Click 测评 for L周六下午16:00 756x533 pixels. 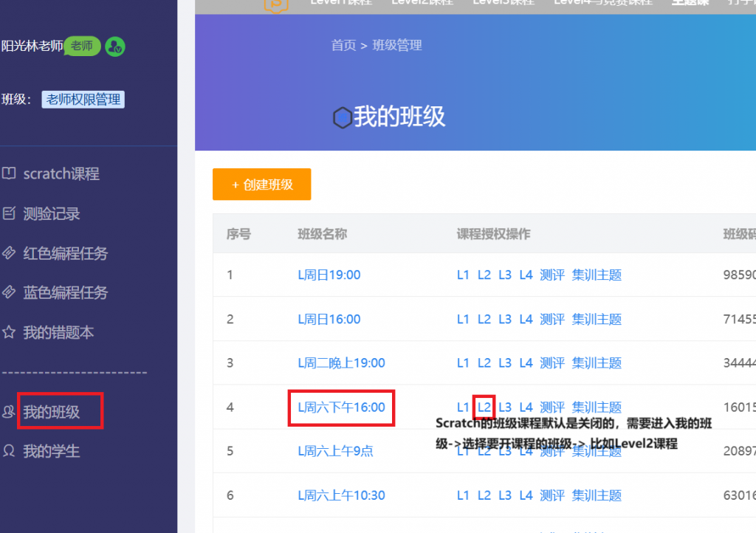(x=552, y=408)
